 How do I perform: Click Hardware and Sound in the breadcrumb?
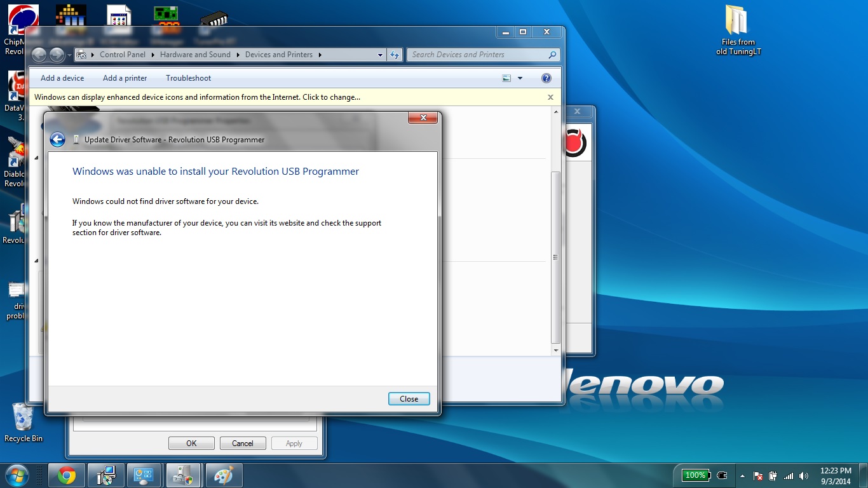(x=195, y=55)
